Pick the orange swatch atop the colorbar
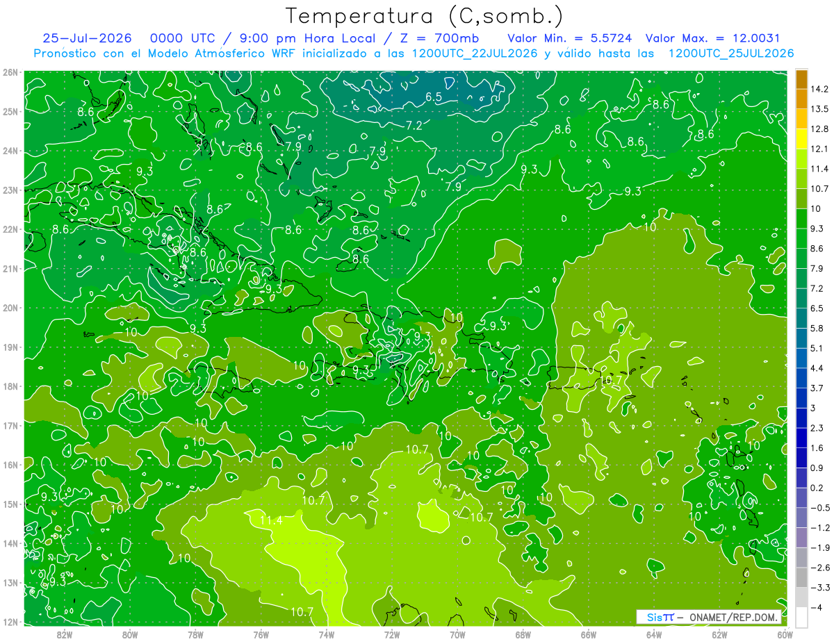This screenshot has height=644, width=834. click(x=801, y=79)
